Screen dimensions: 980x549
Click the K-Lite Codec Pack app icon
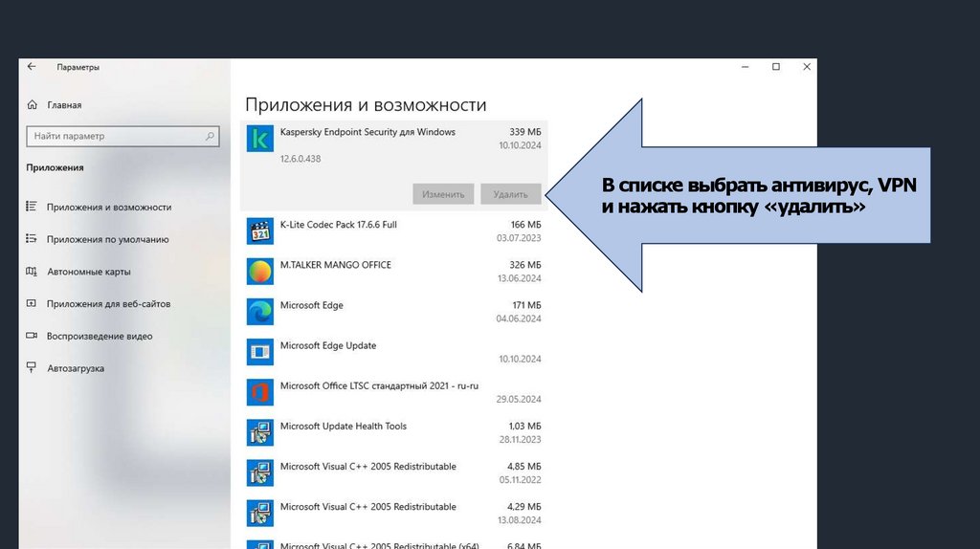coord(260,231)
